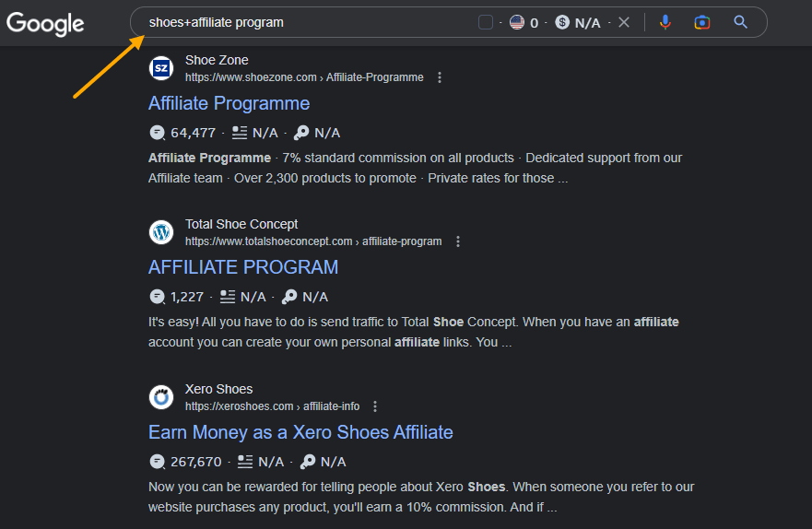
Task: Click the Total Shoe Concept WordPress favicon
Action: pos(161,232)
